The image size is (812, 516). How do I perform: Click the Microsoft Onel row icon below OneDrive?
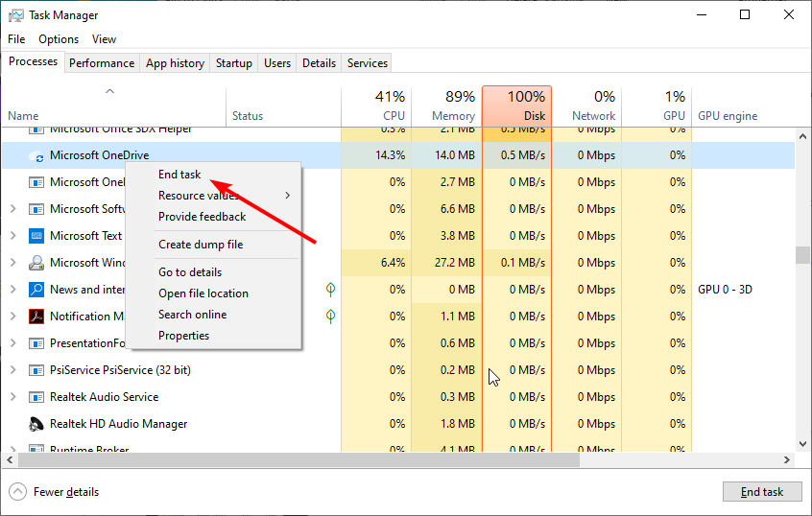(x=36, y=182)
